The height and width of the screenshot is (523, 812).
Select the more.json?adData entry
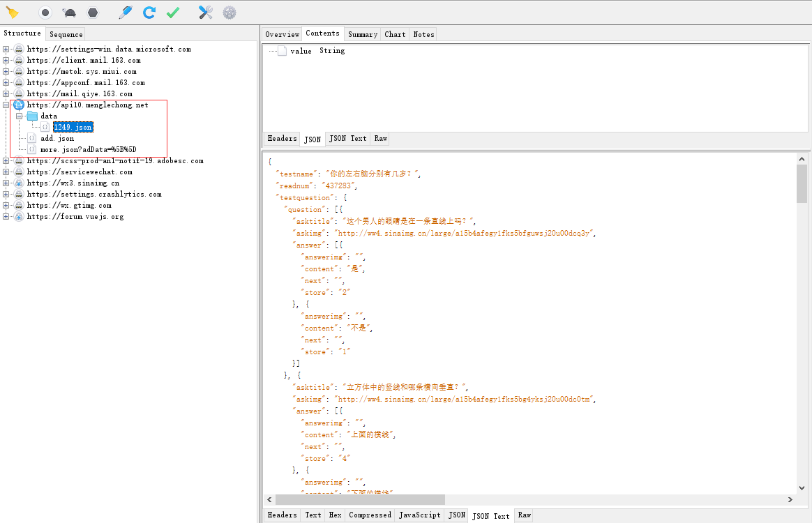(88, 150)
